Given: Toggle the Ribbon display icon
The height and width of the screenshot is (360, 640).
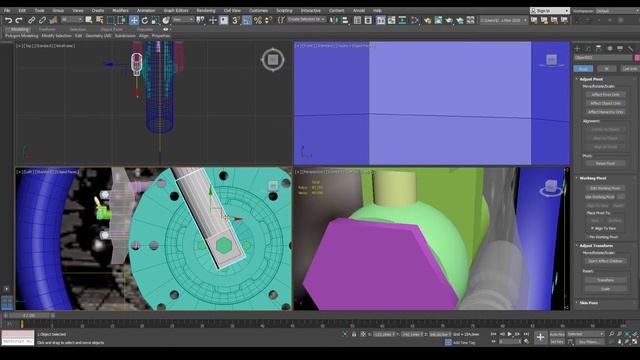Looking at the screenshot, I should (x=380, y=20).
